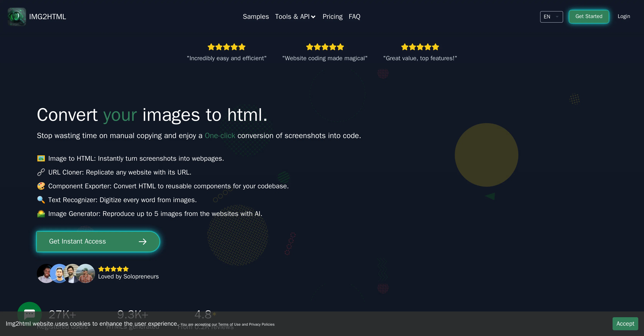This screenshot has height=336, width=644.
Task: Click "Loved by Solopreneurs" text
Action: (128, 277)
